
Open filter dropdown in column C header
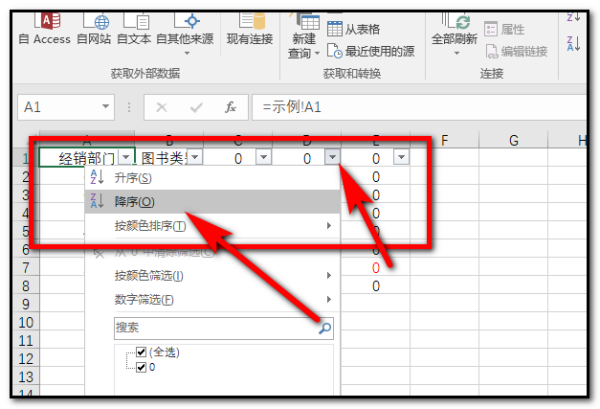coord(264,157)
